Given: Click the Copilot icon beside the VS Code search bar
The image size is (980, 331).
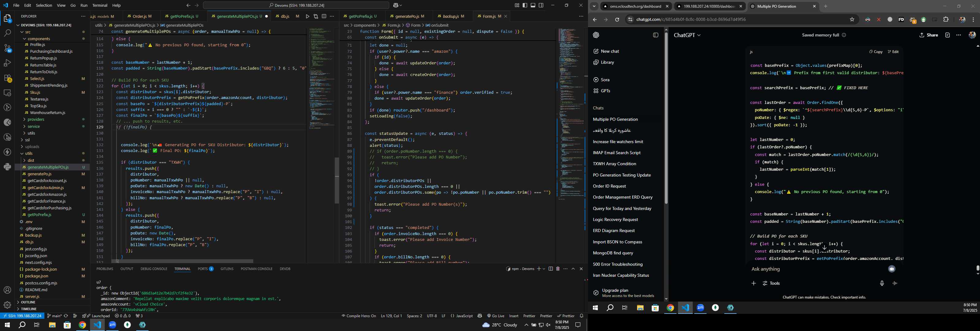Looking at the screenshot, I should coord(396,5).
